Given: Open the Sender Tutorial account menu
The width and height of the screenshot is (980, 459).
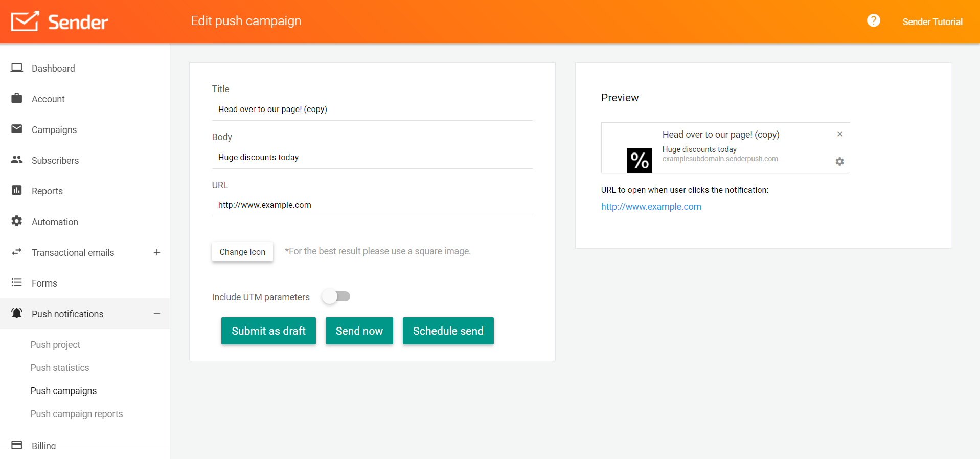Looking at the screenshot, I should [x=932, y=22].
